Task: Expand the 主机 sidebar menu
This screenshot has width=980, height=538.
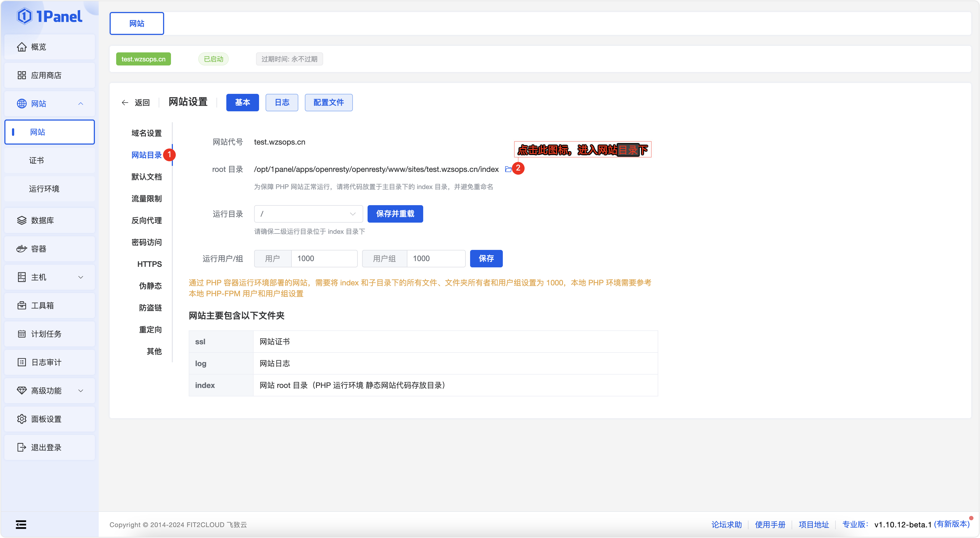Action: tap(81, 277)
